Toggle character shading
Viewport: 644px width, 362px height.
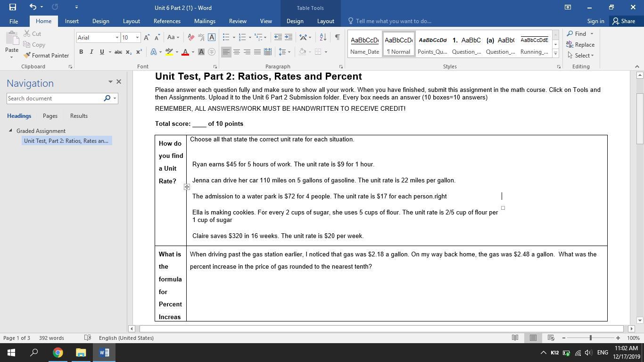pos(201,52)
